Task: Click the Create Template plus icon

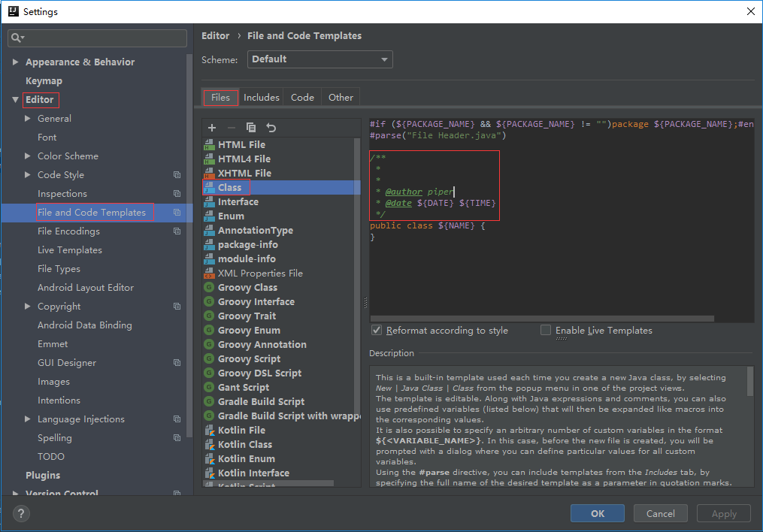Action: pyautogui.click(x=212, y=128)
